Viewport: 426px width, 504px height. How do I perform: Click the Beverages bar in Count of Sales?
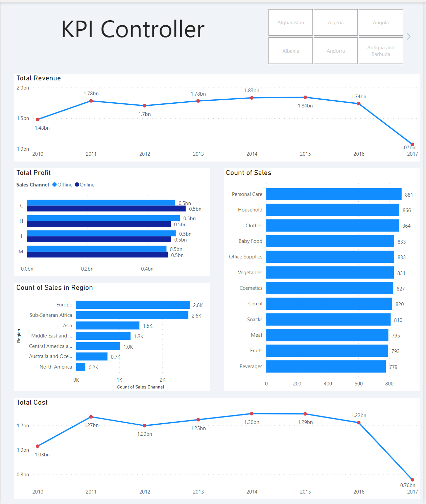point(326,367)
